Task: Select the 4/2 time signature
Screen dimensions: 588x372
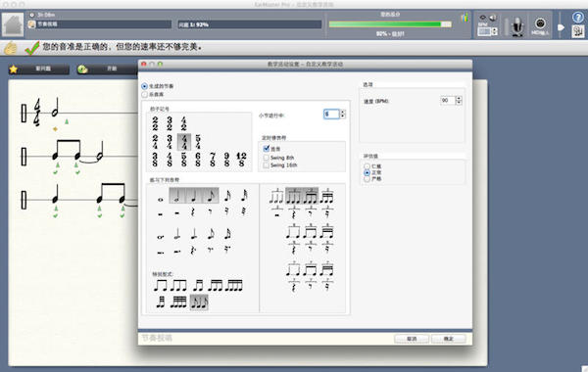Action: (x=183, y=123)
